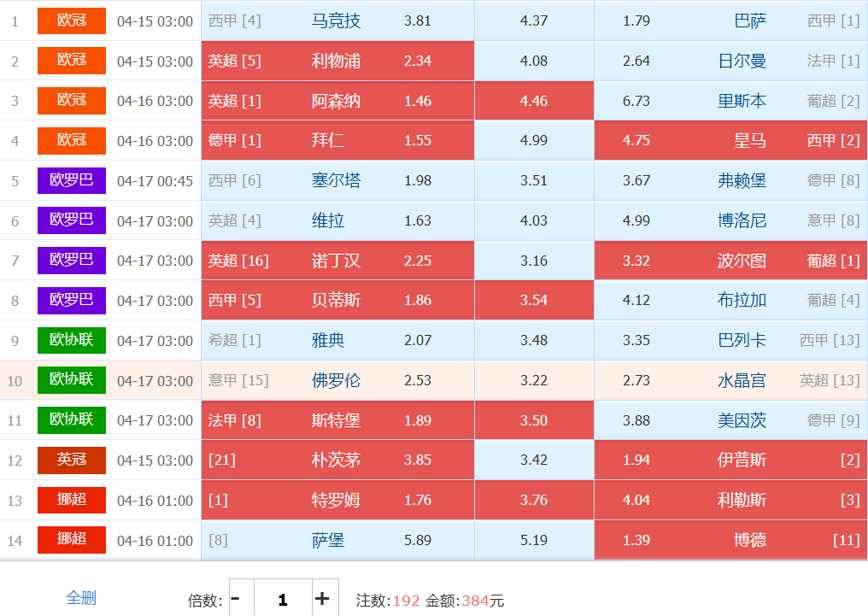Select 萨堡 home win odds 5.89

pos(337,540)
